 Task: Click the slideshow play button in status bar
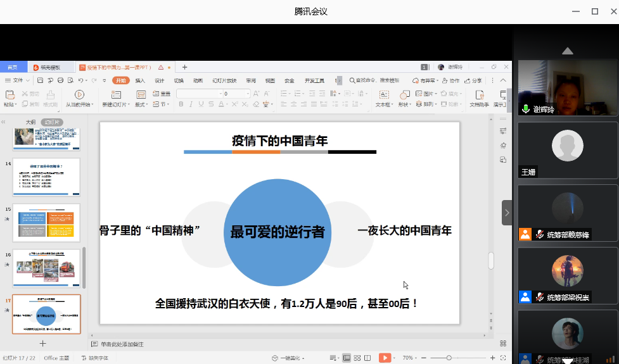385,358
